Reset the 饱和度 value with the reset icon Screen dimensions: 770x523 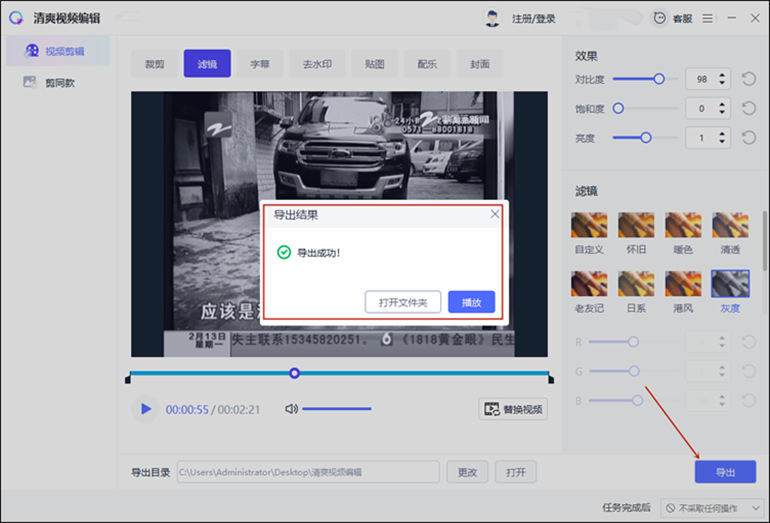tap(749, 108)
